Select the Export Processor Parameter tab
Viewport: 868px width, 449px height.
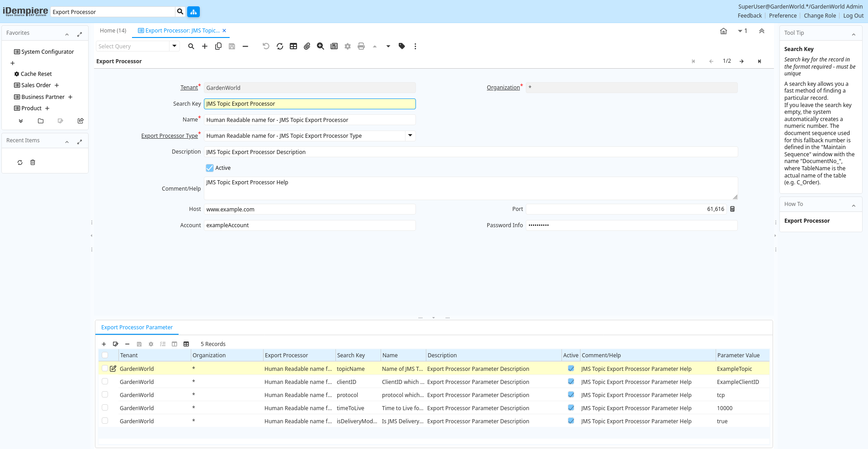point(137,327)
